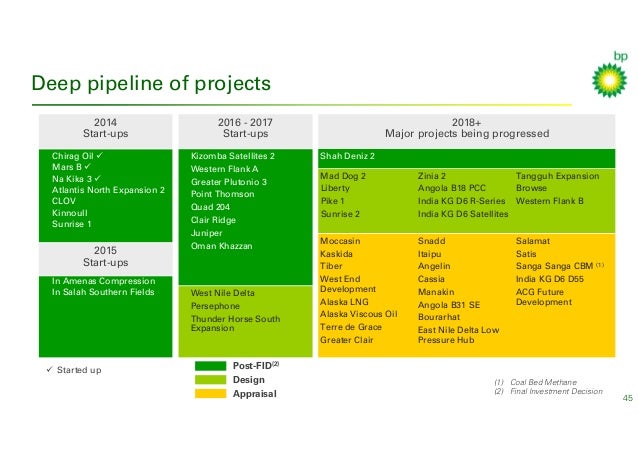Select 'Greater Clair' entry
The height and width of the screenshot is (451, 638).
tap(347, 340)
